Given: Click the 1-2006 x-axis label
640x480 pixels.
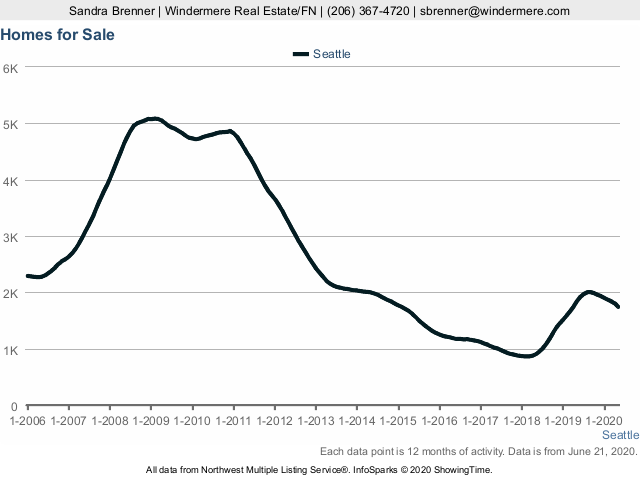Looking at the screenshot, I should tap(27, 420).
